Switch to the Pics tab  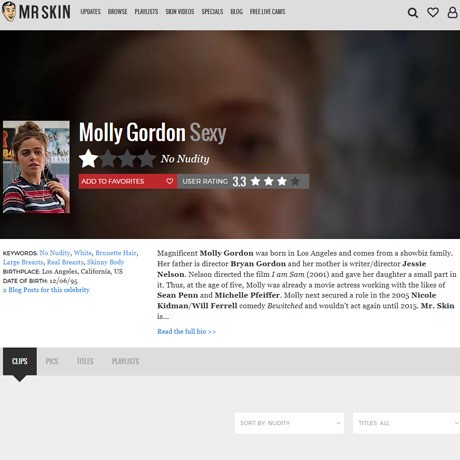52,361
